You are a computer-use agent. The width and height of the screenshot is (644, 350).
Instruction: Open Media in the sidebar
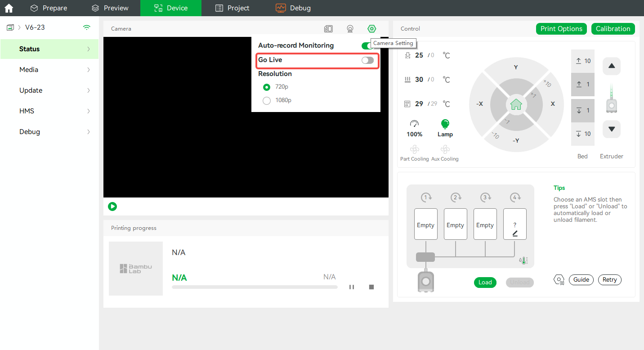[x=49, y=70]
